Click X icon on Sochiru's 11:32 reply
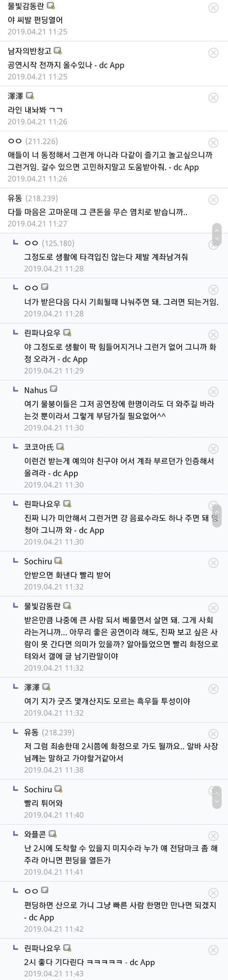Screen dimensions: 228x980 (x=214, y=563)
